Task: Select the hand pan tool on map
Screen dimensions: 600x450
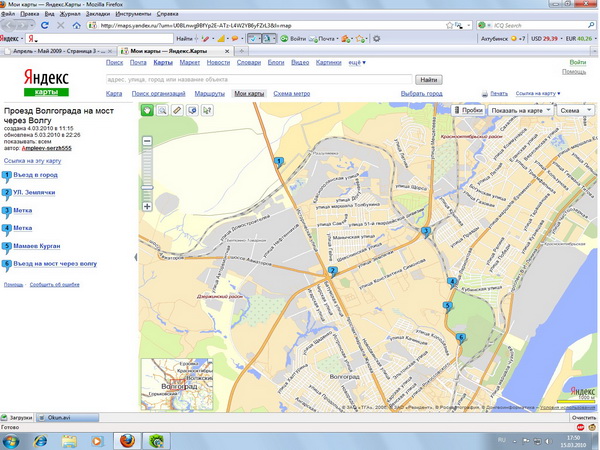Action: coord(147,111)
